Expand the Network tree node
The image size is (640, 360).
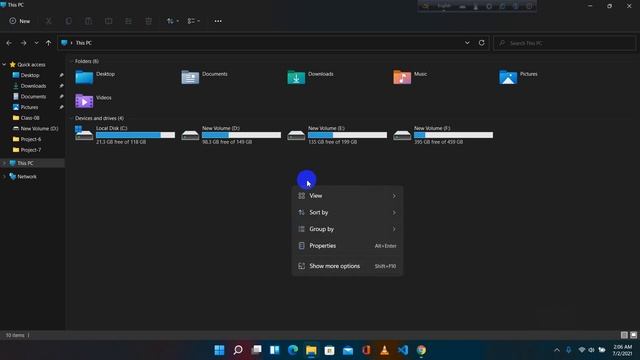click(4, 177)
